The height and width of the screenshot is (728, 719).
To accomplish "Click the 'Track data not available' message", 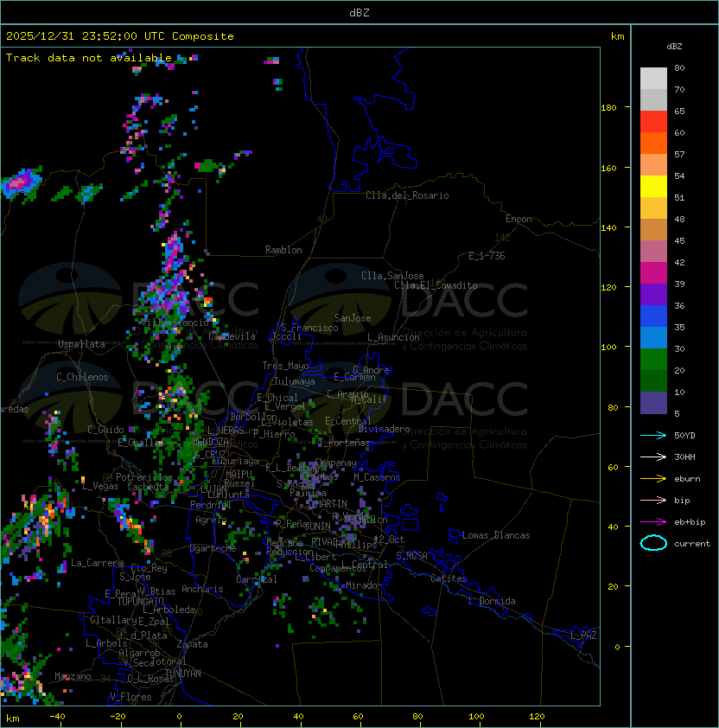I will click(89, 58).
